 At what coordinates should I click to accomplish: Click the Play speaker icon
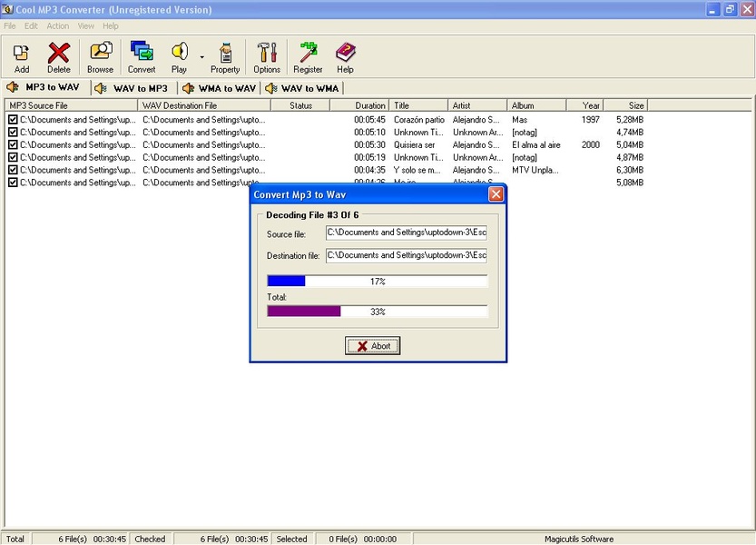pos(179,53)
